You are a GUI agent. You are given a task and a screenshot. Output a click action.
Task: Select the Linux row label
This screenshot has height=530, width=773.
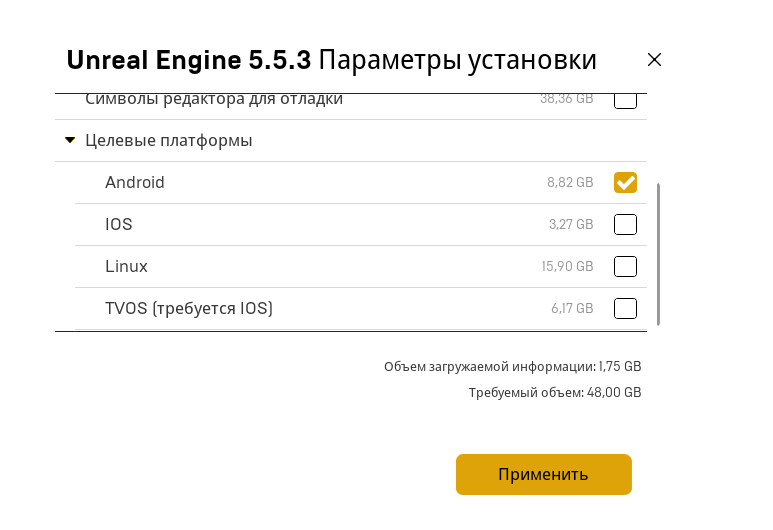pos(126,266)
